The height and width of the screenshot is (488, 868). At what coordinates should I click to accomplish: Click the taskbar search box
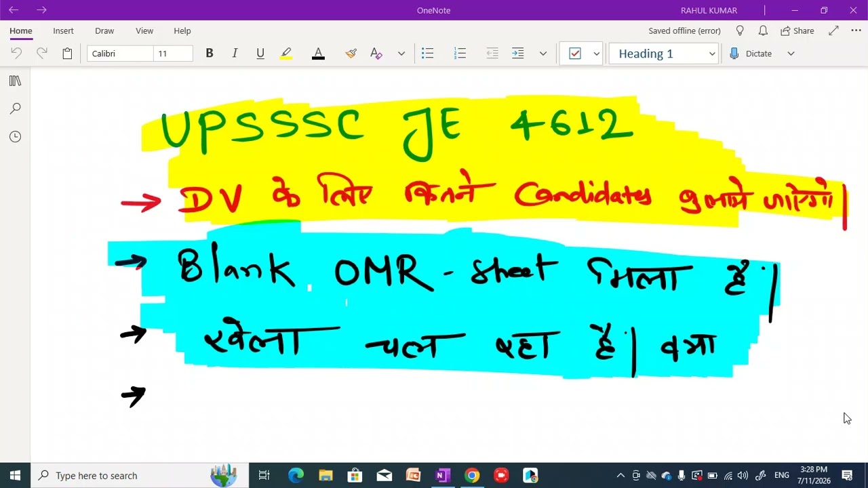[x=140, y=475]
